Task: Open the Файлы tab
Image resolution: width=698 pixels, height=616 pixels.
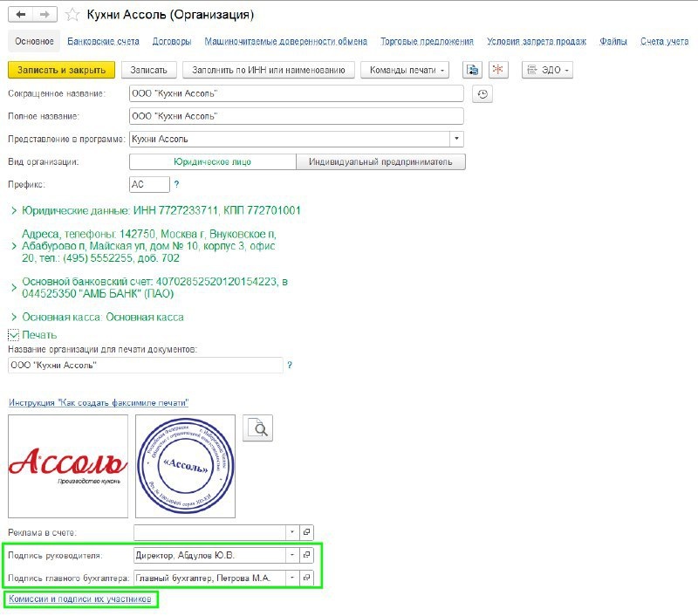Action: (613, 41)
